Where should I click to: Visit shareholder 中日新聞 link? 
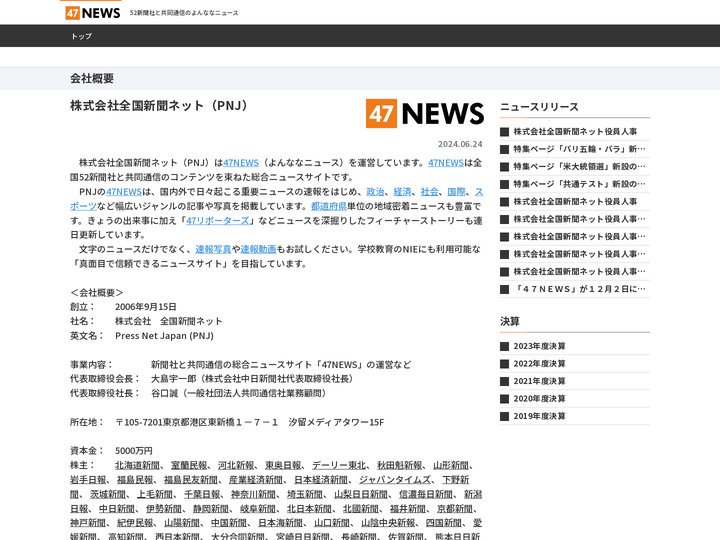tap(117, 509)
